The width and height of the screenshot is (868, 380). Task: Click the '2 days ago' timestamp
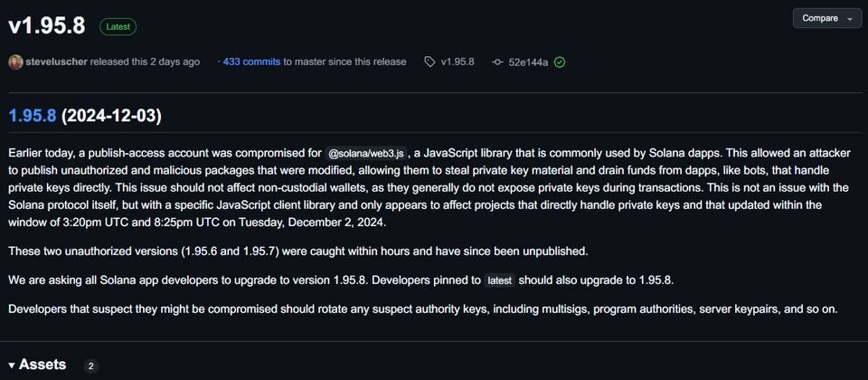pos(174,62)
